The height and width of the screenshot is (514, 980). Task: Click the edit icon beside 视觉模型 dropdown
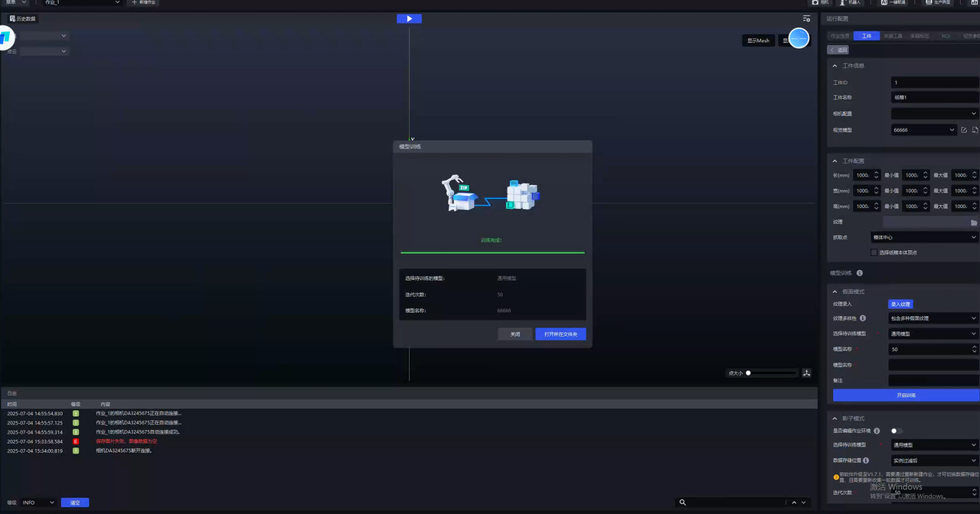964,130
